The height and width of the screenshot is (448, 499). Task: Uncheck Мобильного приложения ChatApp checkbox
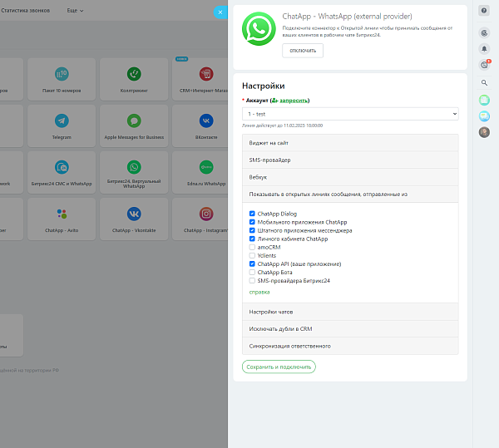[252, 222]
